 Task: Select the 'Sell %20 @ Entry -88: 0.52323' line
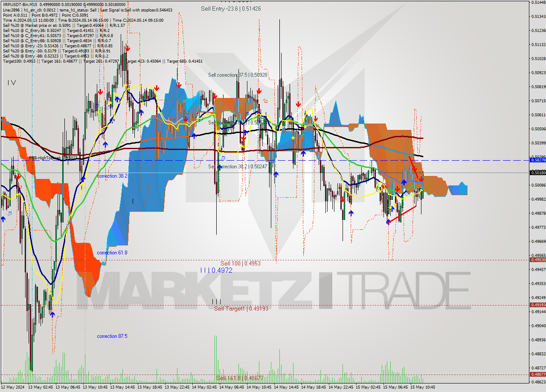point(55,56)
